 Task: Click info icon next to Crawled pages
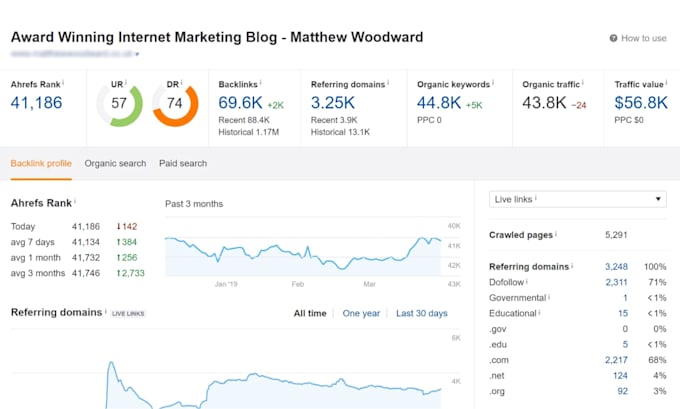[x=556, y=233]
